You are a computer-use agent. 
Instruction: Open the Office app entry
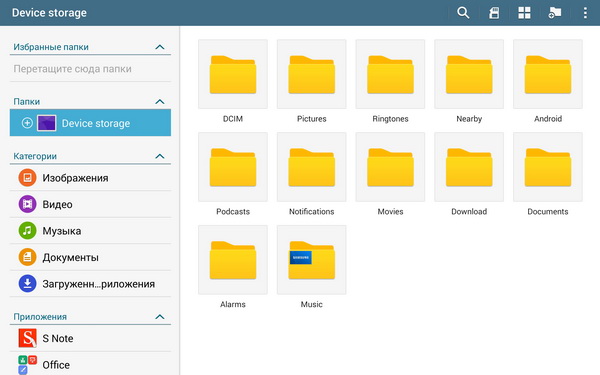(91, 364)
